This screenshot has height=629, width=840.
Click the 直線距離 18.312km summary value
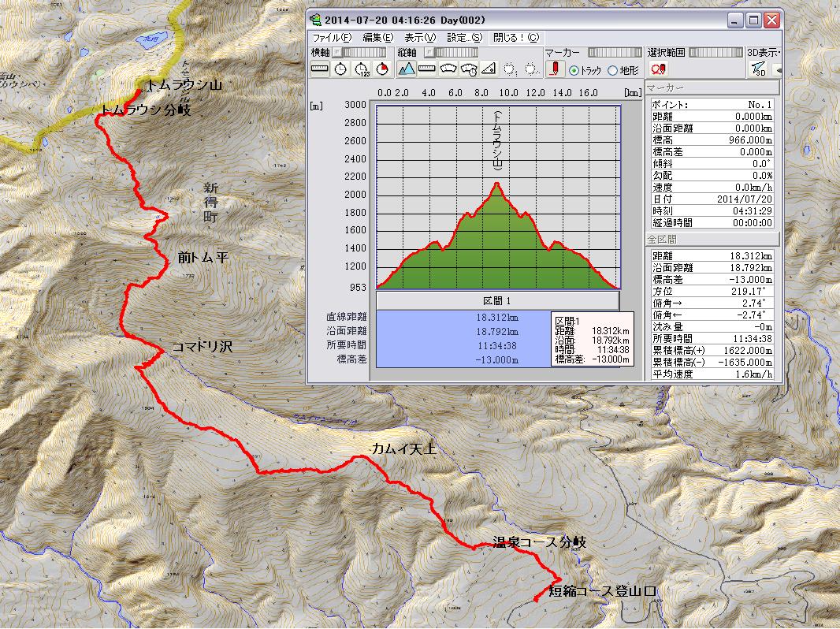[497, 318]
